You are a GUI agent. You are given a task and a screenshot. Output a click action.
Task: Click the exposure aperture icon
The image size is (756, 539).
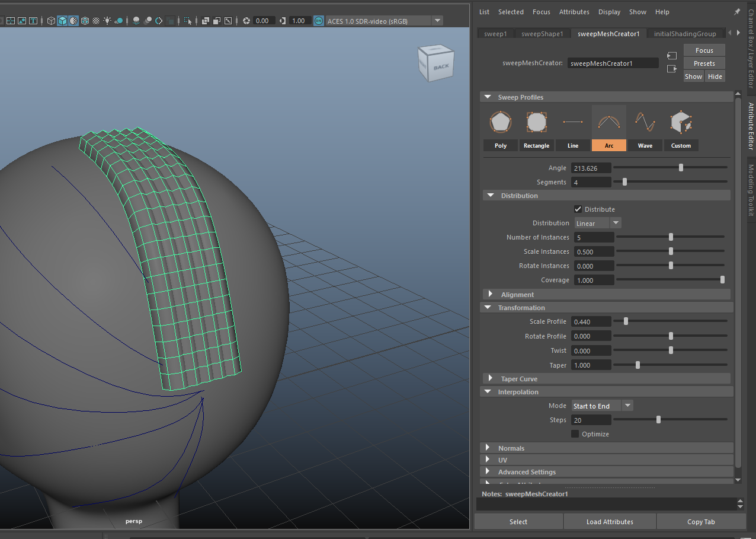pos(246,21)
